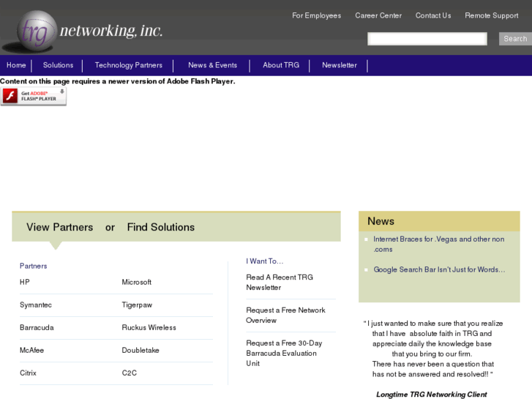
Task: Click the Flash Player required notice text
Action: [x=117, y=81]
